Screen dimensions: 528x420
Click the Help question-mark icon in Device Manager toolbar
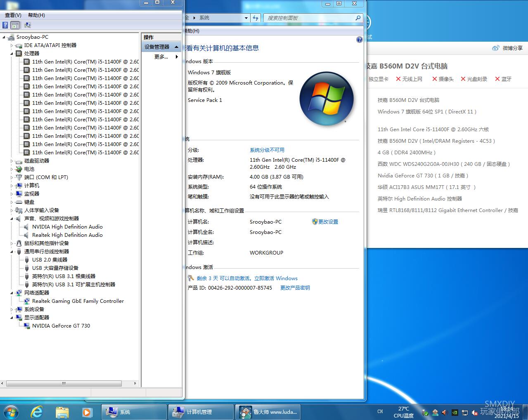point(5,25)
